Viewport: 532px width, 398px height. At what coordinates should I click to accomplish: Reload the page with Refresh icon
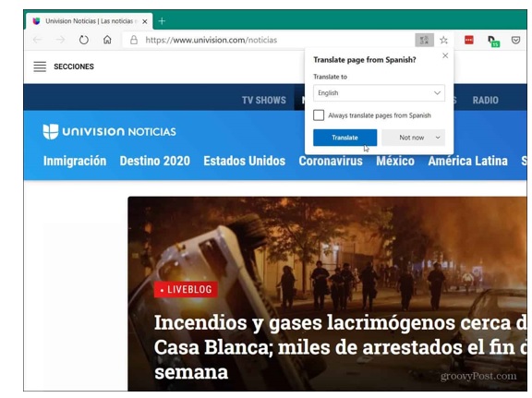tap(84, 40)
